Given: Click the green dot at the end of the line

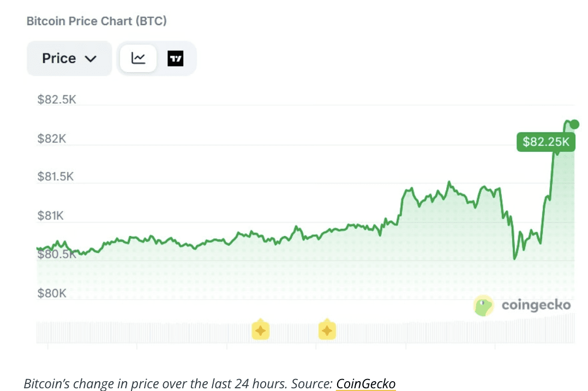Looking at the screenshot, I should (574, 124).
